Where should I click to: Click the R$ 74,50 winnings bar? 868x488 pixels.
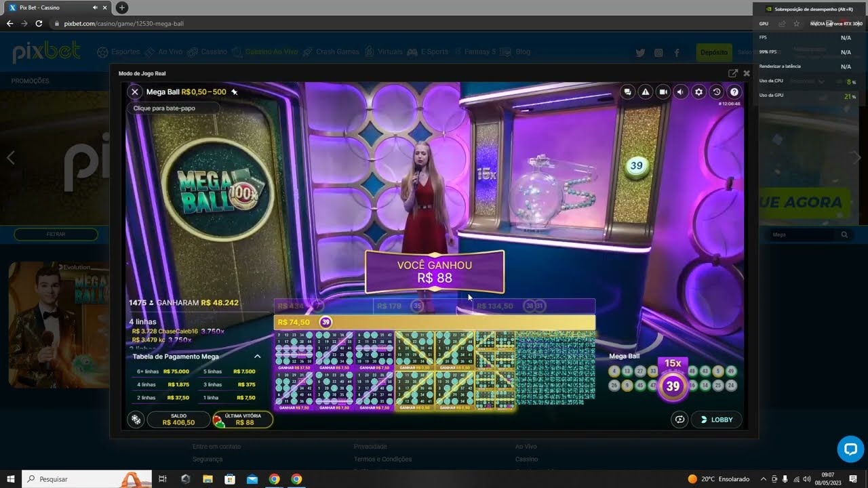[x=434, y=322]
